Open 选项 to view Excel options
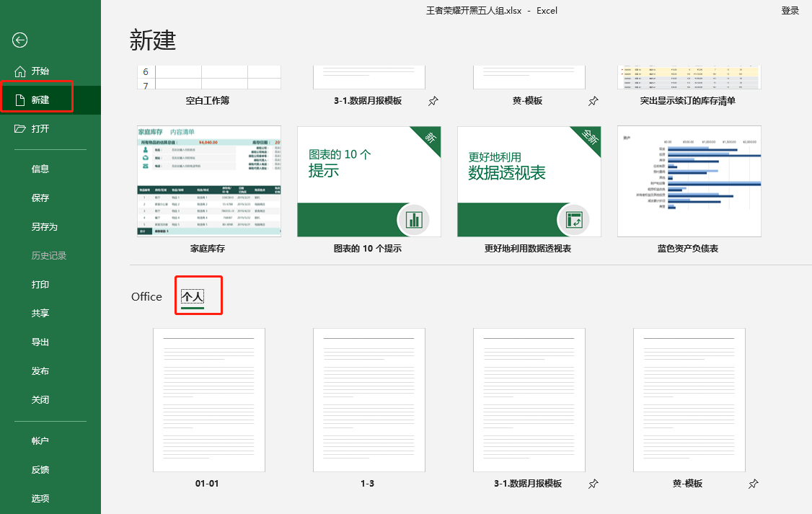Screen dimensions: 812x514 tap(40, 497)
